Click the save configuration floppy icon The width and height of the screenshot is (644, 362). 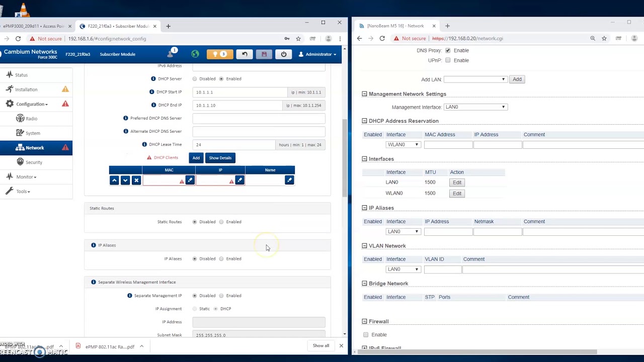[264, 54]
